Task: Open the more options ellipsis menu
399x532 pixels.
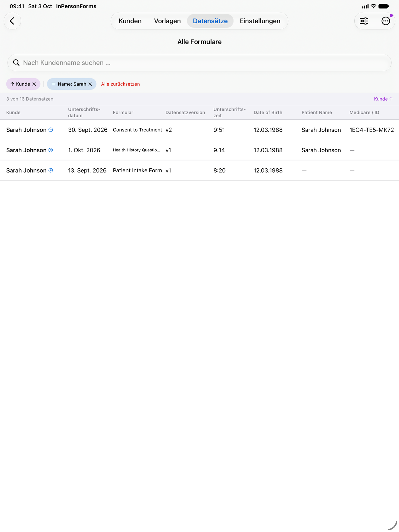Action: tap(386, 21)
